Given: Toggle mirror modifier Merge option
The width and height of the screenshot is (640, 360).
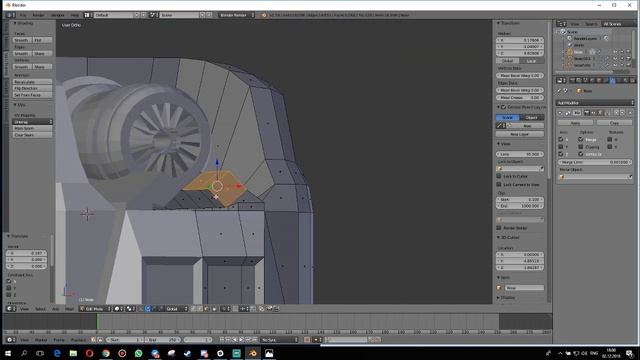Looking at the screenshot, I should [580, 140].
